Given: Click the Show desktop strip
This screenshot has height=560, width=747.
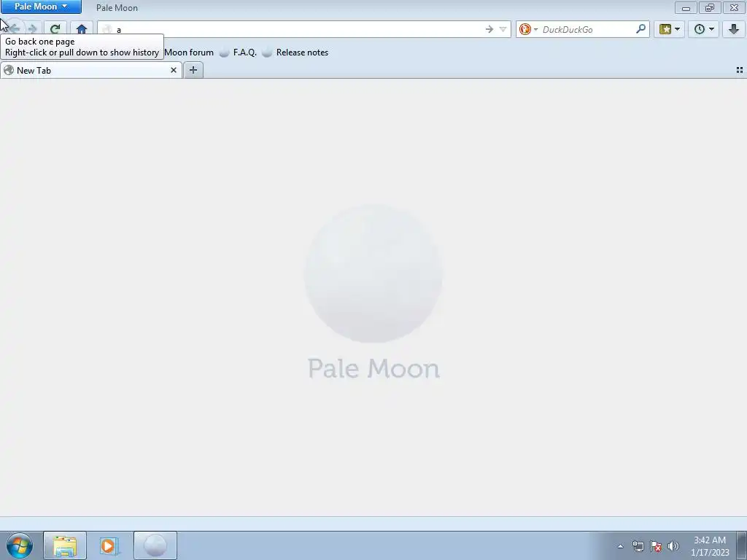Looking at the screenshot, I should (x=742, y=545).
